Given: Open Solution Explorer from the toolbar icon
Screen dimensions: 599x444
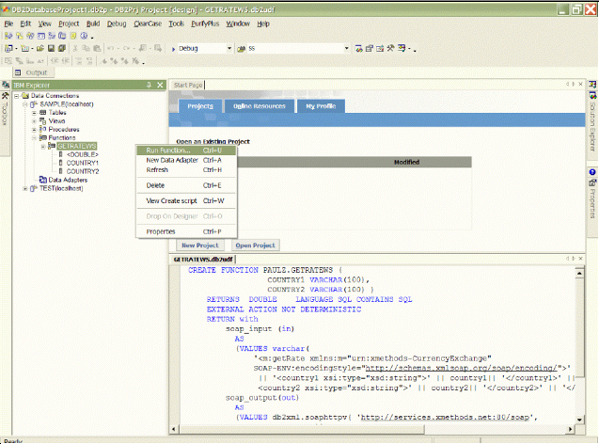Looking at the screenshot, I should 359,49.
